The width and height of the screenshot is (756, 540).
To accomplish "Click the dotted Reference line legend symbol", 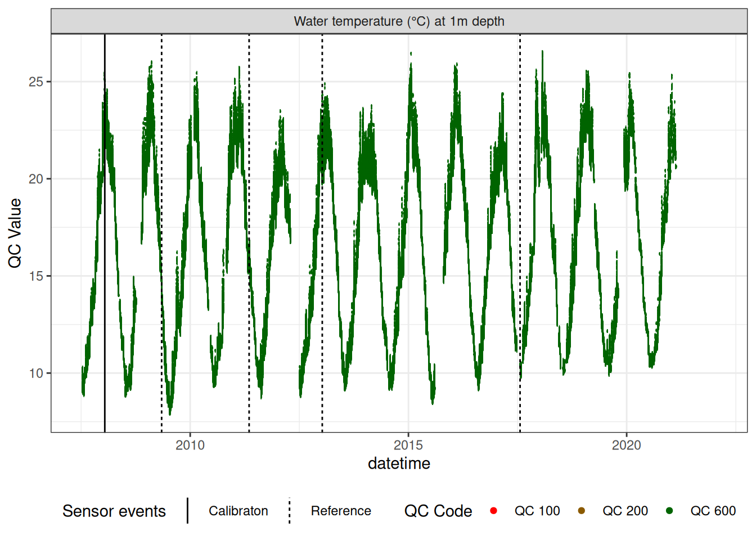I will pos(290,511).
